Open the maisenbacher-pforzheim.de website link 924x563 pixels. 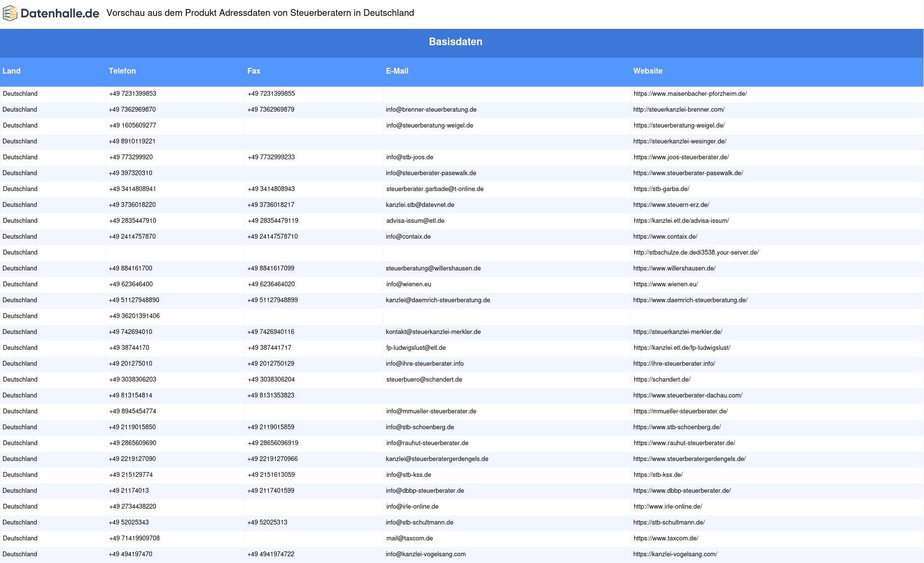[x=690, y=94]
